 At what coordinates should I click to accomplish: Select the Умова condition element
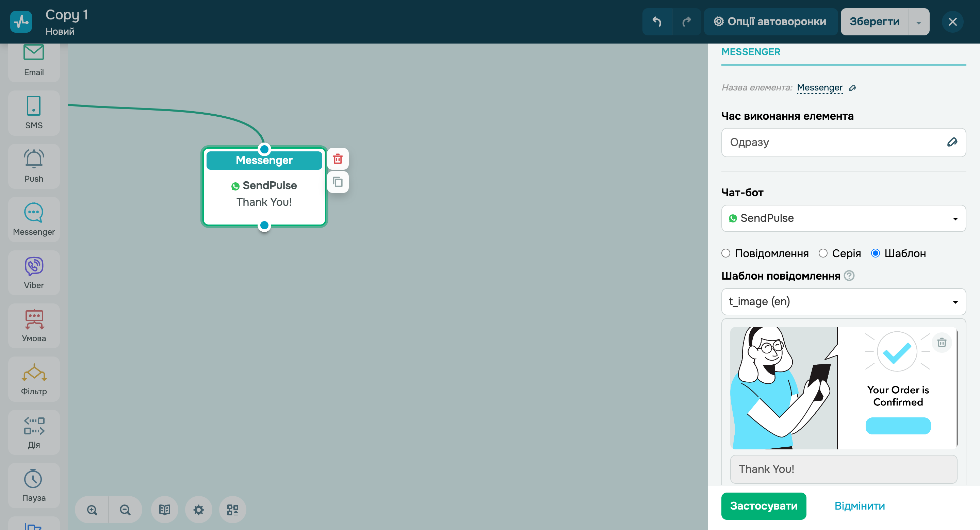(34, 326)
